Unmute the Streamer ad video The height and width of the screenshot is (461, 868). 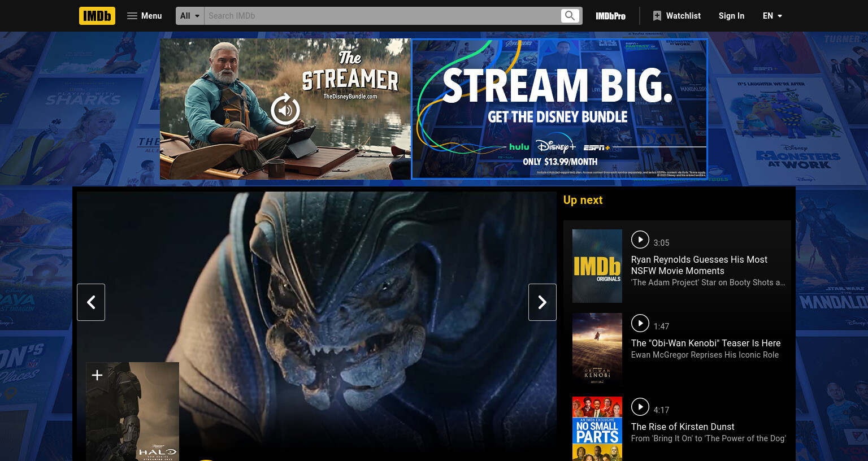(x=285, y=109)
